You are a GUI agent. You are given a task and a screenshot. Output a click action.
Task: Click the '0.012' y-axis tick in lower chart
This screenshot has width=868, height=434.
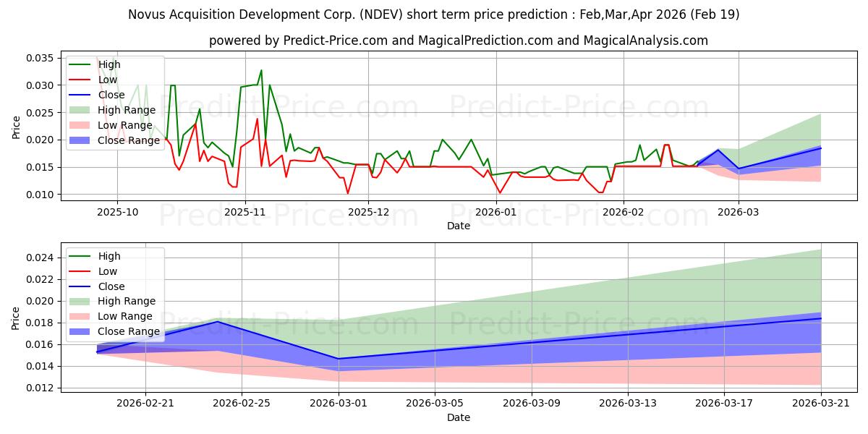(x=41, y=388)
